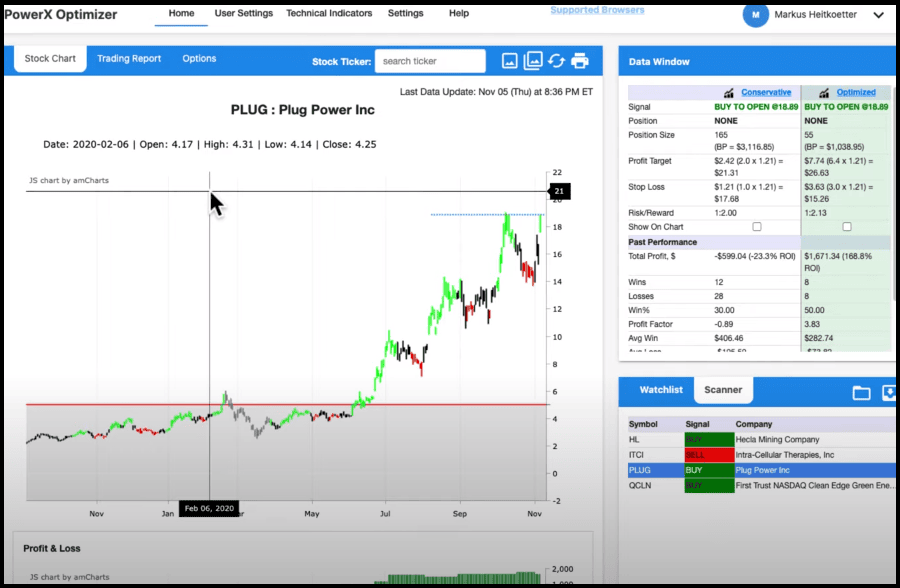Click Intra-Cellular Therapies, Inc name

(785, 455)
